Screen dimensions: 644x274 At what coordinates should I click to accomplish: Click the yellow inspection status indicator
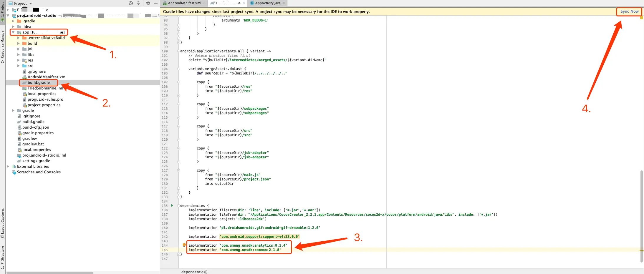point(642,18)
